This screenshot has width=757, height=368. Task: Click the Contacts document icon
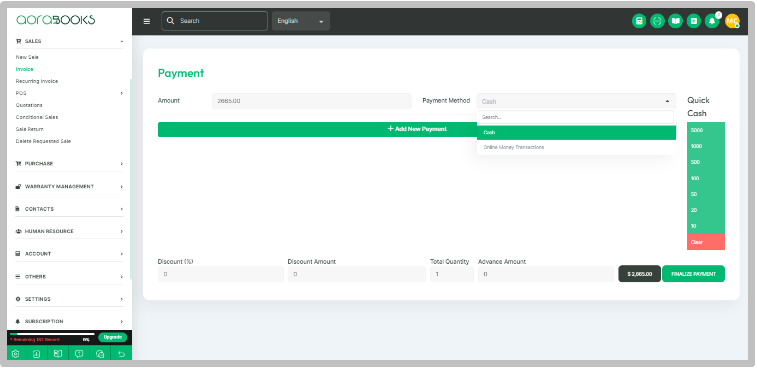[18, 209]
